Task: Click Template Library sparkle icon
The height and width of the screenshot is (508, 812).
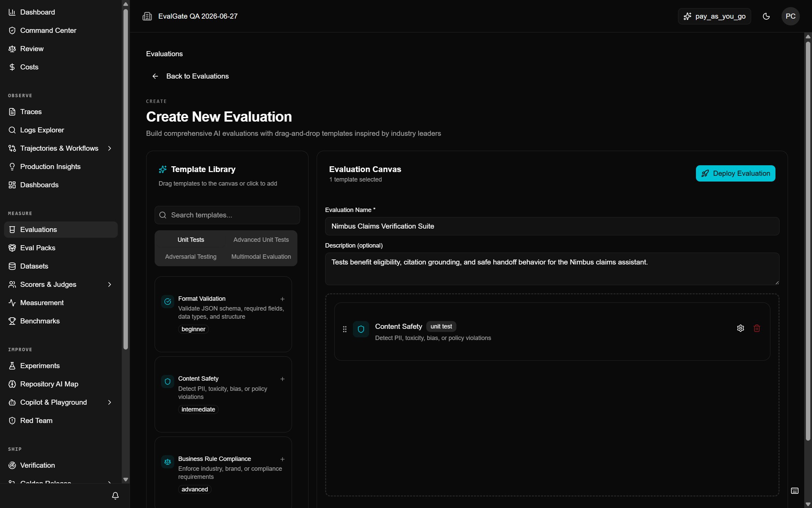Action: pos(163,169)
